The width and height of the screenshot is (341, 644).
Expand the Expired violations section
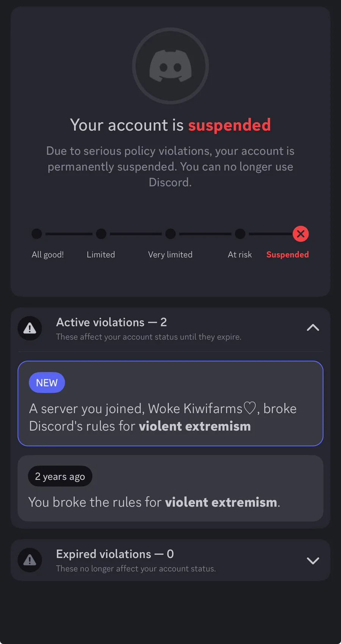pos(313,560)
